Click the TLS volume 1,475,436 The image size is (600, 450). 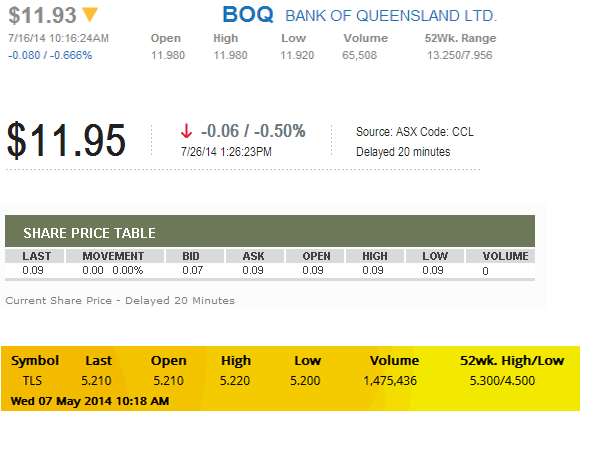tap(390, 381)
